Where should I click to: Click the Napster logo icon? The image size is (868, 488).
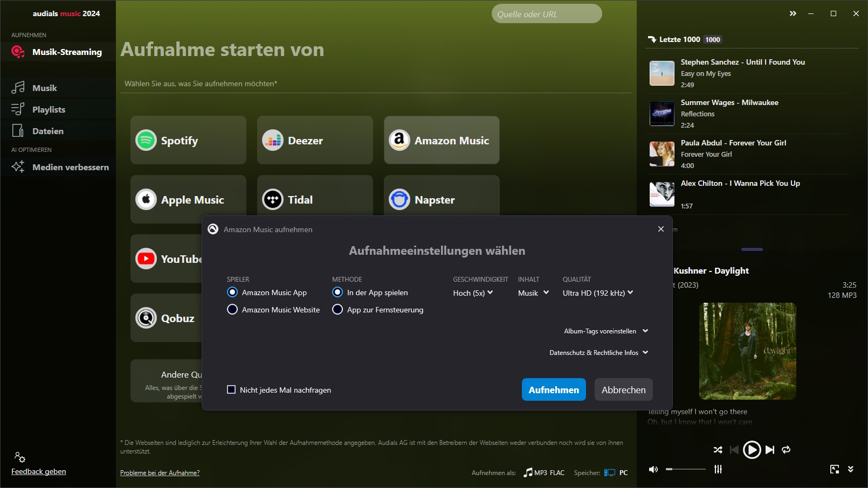(x=399, y=199)
